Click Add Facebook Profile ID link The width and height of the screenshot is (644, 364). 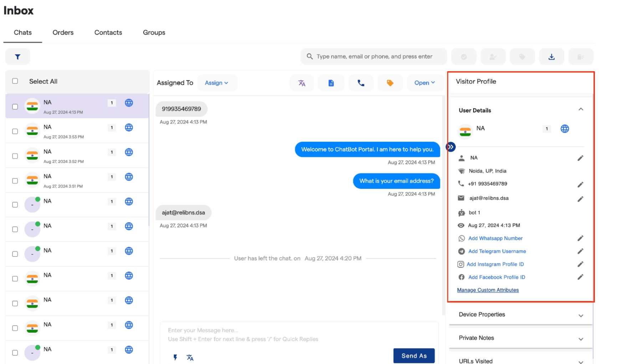coord(497,277)
